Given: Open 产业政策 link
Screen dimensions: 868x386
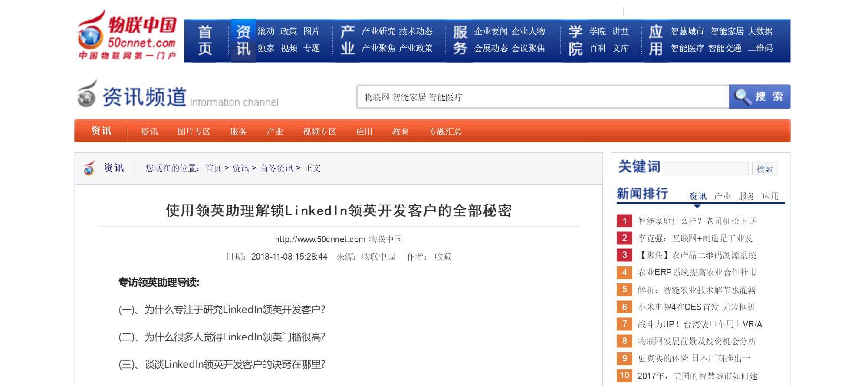Looking at the screenshot, I should 416,48.
